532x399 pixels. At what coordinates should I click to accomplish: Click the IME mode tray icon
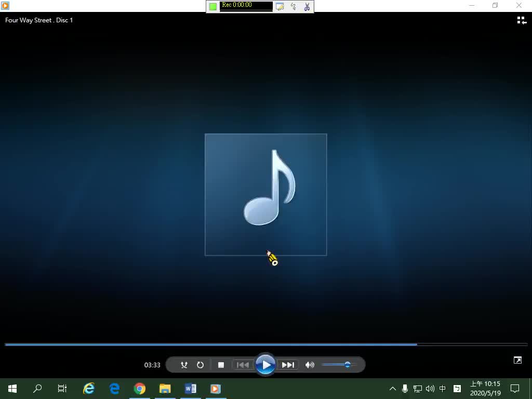pyautogui.click(x=457, y=389)
